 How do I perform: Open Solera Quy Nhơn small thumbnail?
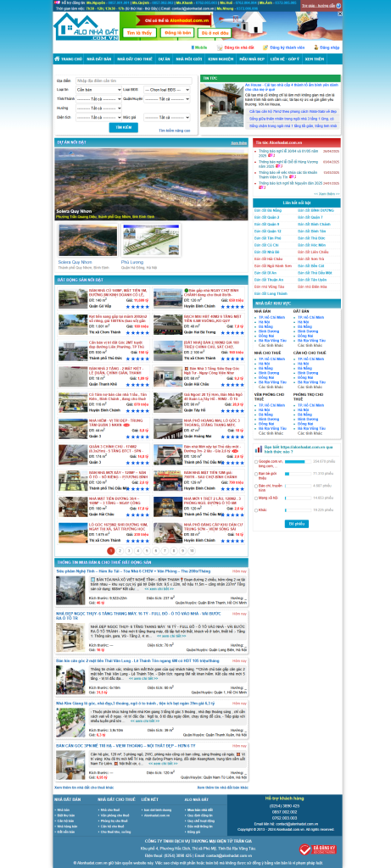[88, 240]
